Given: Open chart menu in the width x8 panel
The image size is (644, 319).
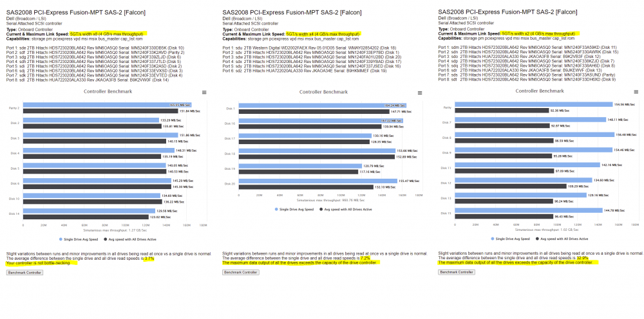Looking at the screenshot, I should coord(204,93).
